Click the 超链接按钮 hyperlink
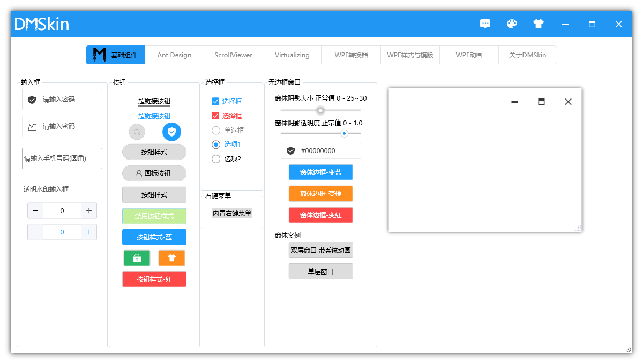This screenshot has height=364, width=643. tap(154, 102)
